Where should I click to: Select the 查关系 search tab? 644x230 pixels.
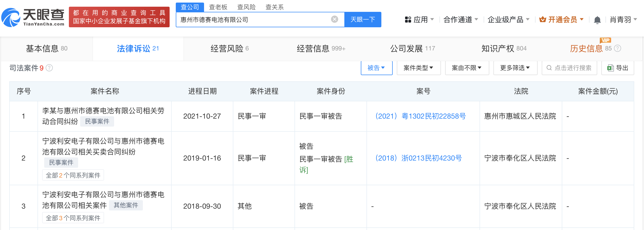click(x=274, y=7)
